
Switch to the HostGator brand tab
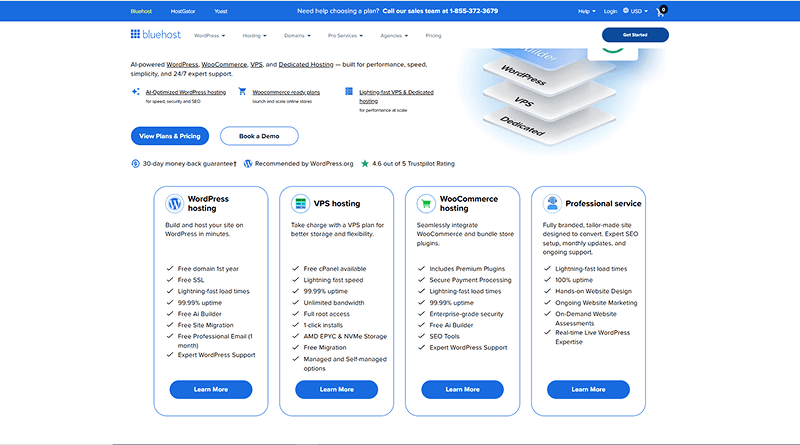point(183,11)
